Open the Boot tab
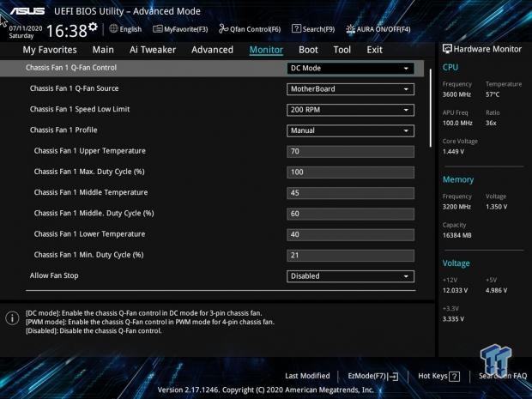The image size is (532, 399). (x=308, y=50)
